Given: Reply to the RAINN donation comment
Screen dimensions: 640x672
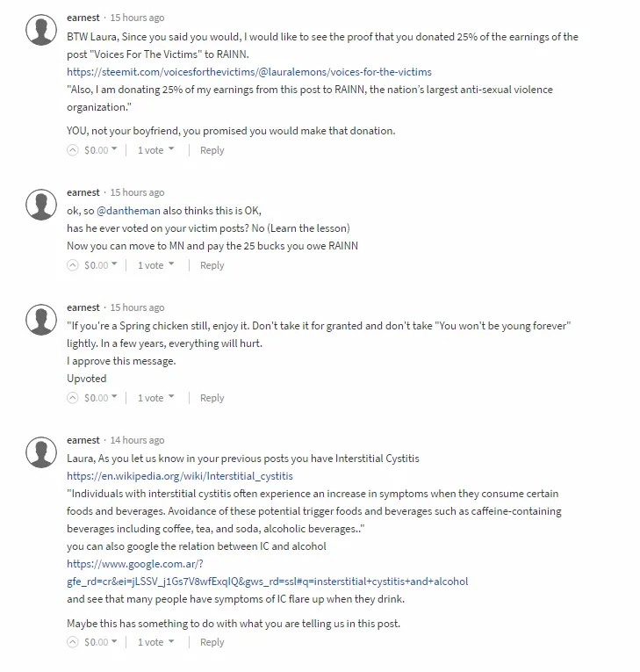Looking at the screenshot, I should 212,150.
